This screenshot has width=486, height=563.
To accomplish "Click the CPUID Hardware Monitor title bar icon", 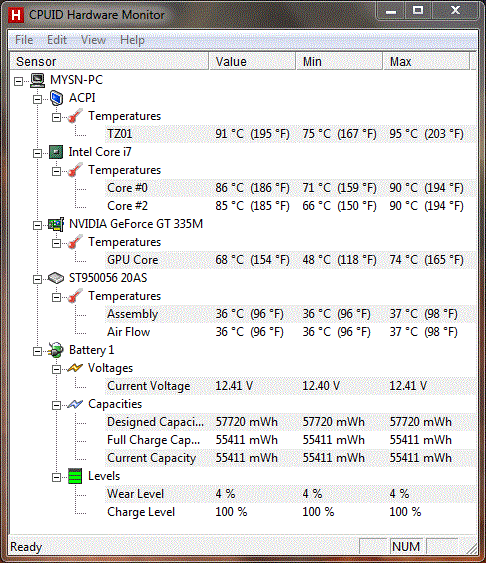I will pos(17,15).
